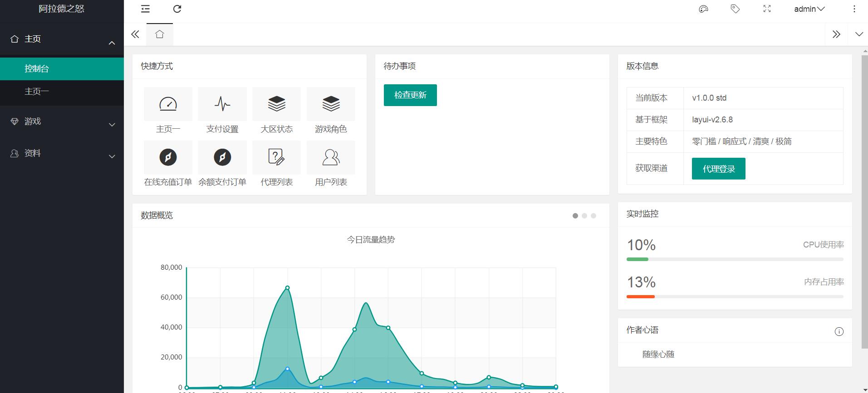Viewport: 868px width, 393px height.
Task: Open 支付设置 shortcut icon
Action: (222, 104)
